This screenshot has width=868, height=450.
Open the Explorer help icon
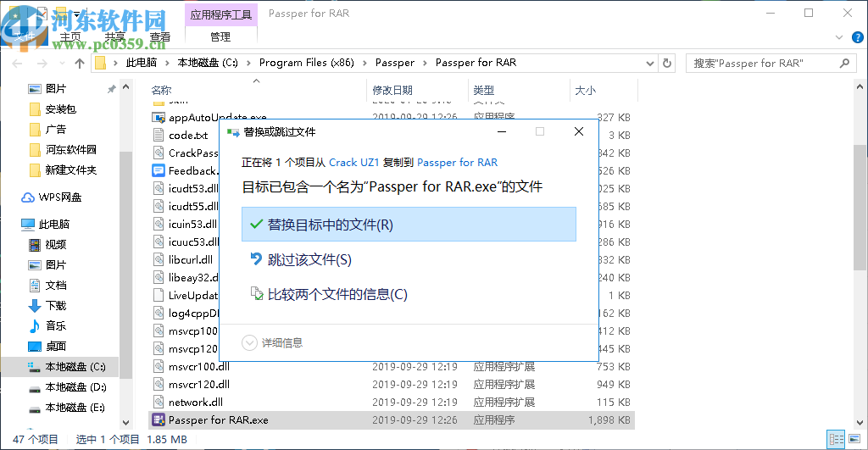pyautogui.click(x=858, y=37)
